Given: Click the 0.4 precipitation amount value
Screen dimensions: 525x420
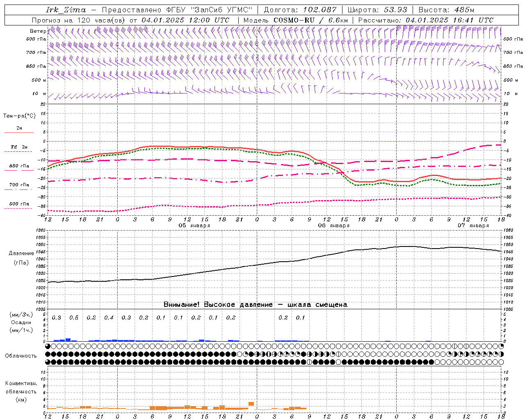Looking at the screenshot, I should (x=109, y=318).
